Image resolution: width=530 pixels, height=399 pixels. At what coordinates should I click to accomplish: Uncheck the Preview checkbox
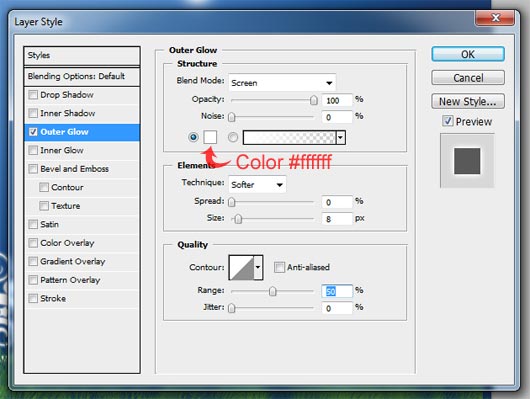[x=448, y=121]
